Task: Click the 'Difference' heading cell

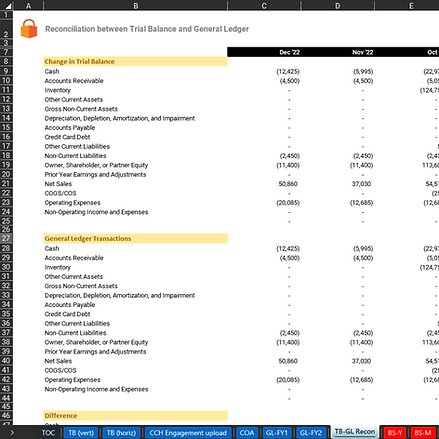Action: (x=135, y=415)
